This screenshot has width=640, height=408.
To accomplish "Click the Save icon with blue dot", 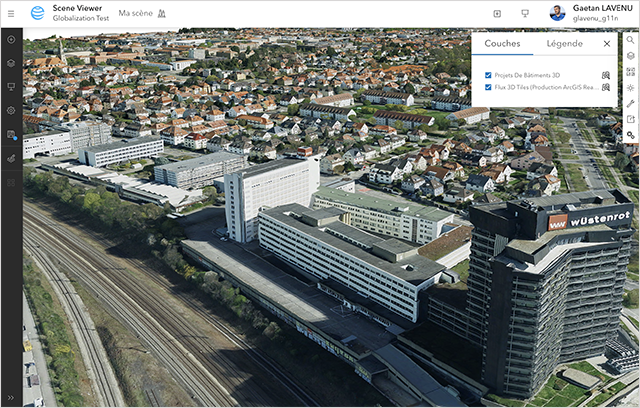I will point(11,135).
